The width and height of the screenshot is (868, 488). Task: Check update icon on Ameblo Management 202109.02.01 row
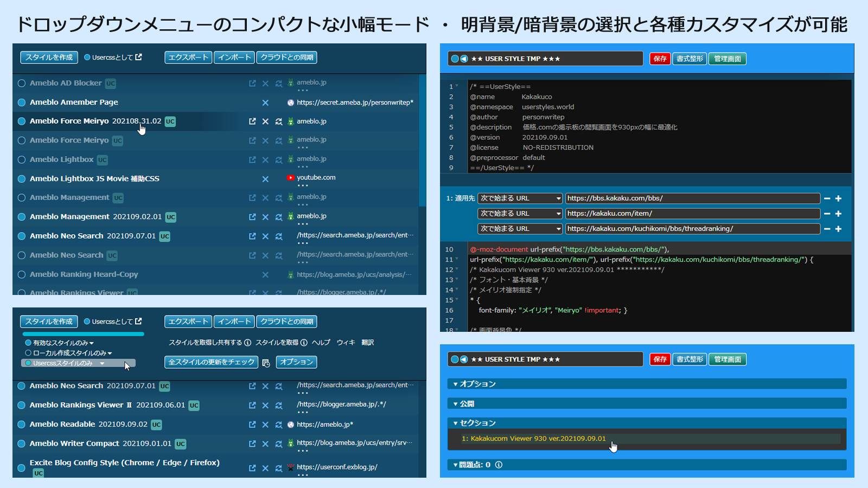pos(278,217)
